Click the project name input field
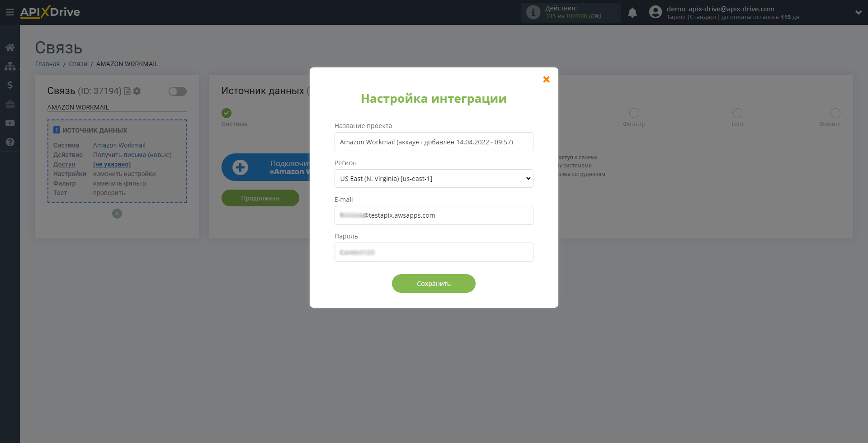Image resolution: width=868 pixels, height=443 pixels. click(x=434, y=142)
